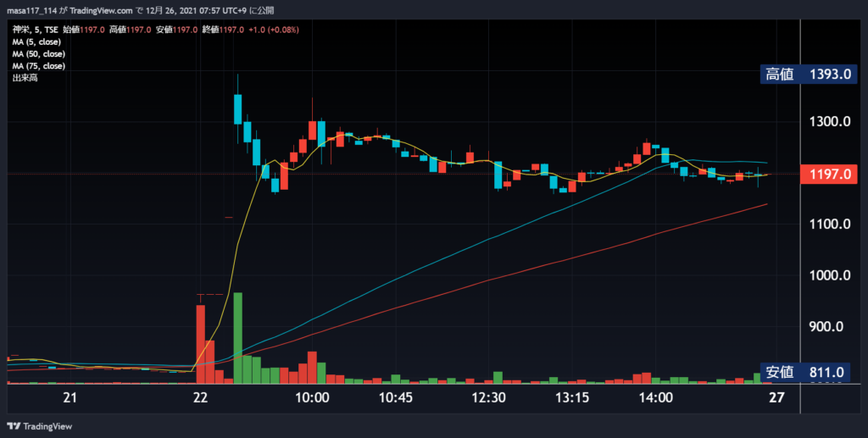Click the 1100.0 price axis label

830,224
